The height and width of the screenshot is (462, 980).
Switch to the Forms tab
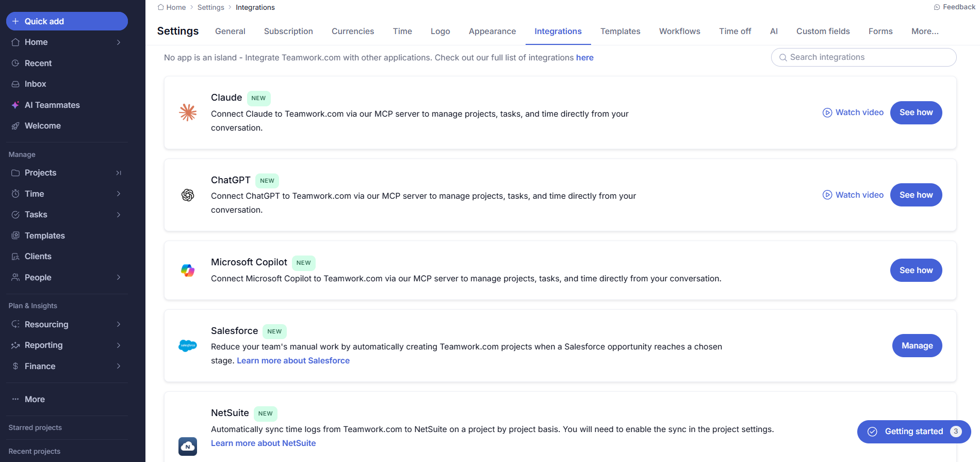pos(880,31)
